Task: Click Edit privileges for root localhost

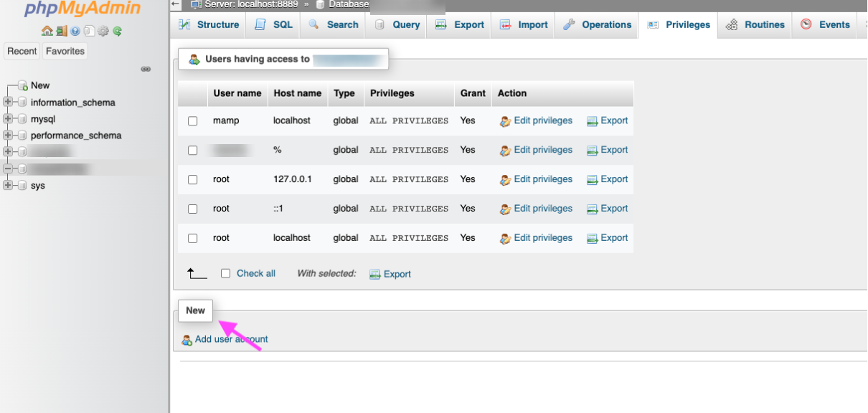Action: point(542,238)
